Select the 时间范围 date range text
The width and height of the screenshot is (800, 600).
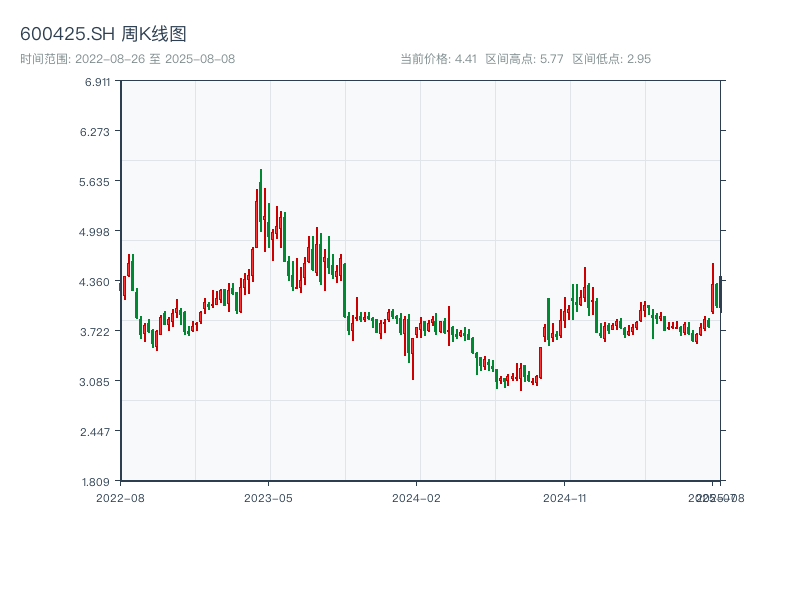click(x=127, y=59)
